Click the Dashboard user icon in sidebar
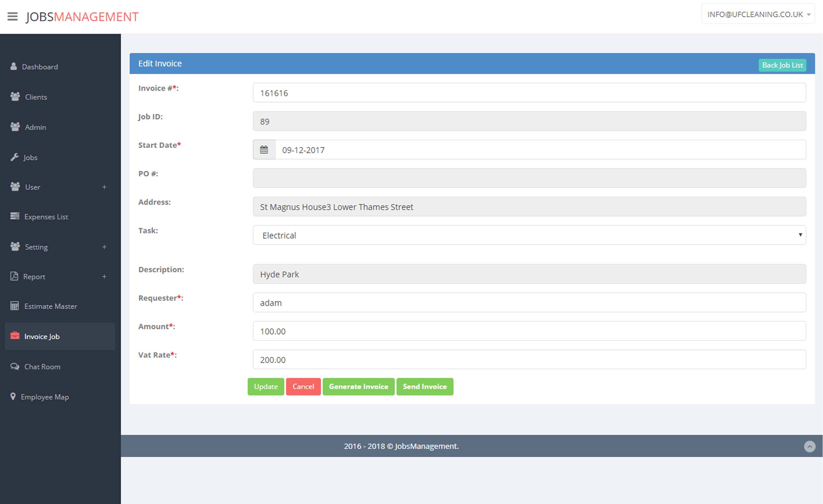Viewport: 823px width, 504px height. (x=13, y=66)
